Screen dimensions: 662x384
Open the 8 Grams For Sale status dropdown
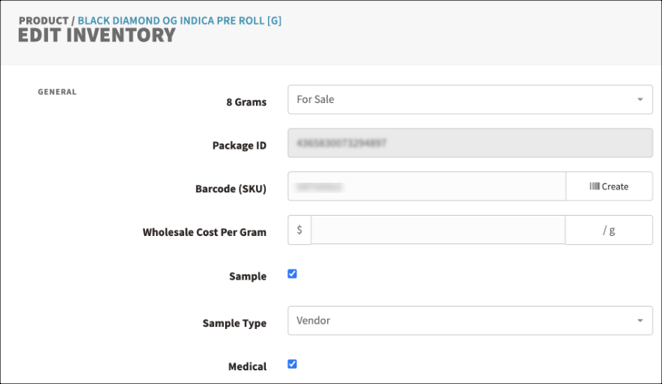(x=470, y=100)
